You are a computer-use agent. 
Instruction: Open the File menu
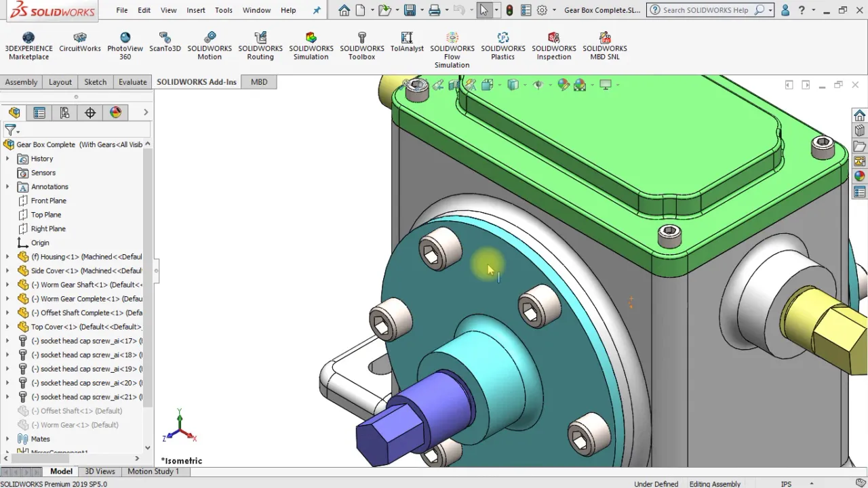coord(122,10)
